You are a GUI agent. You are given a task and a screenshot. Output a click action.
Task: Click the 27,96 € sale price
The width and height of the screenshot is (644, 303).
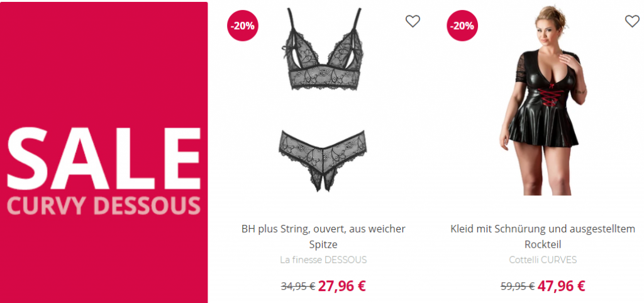click(341, 286)
